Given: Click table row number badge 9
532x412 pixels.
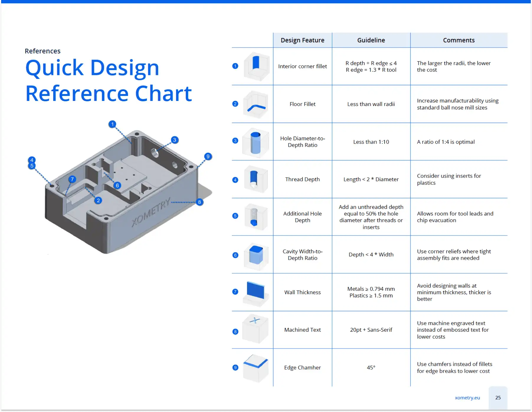Looking at the screenshot, I should (x=235, y=368).
